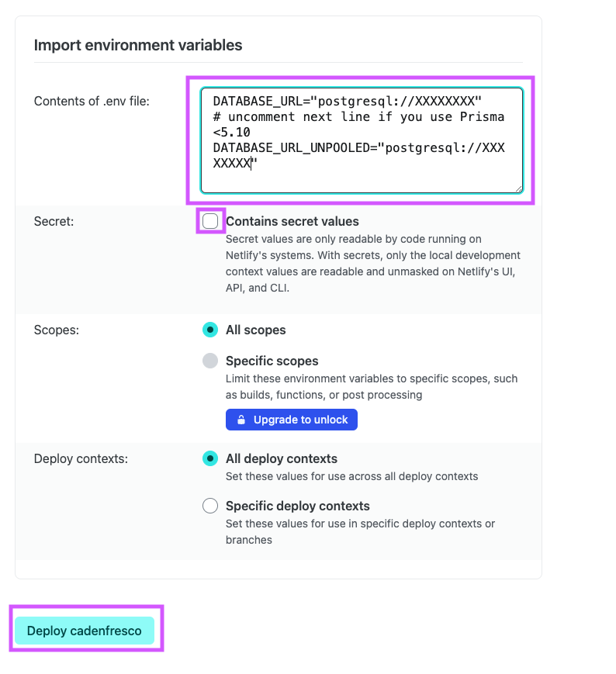616x674 pixels.
Task: Enable the Contains secret values checkbox
Action: coord(210,221)
